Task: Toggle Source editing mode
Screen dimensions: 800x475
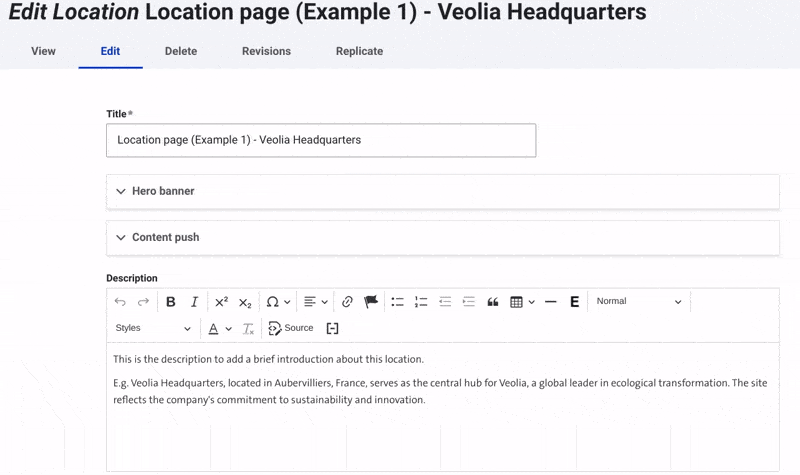Action: coord(291,328)
